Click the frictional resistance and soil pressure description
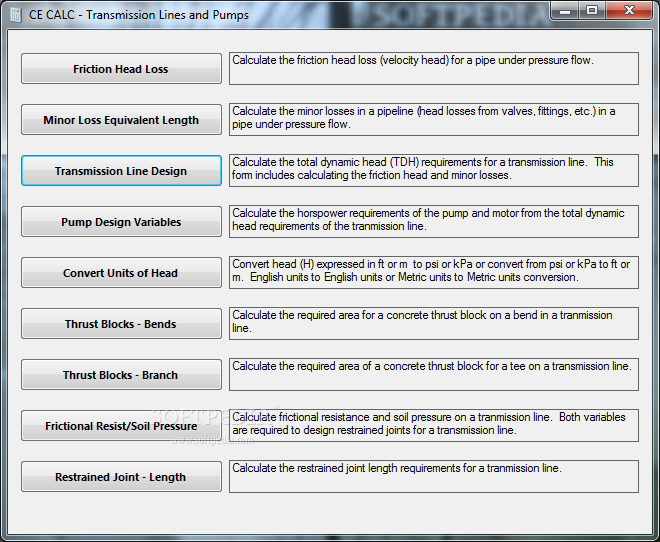This screenshot has height=542, width=660. tap(434, 425)
